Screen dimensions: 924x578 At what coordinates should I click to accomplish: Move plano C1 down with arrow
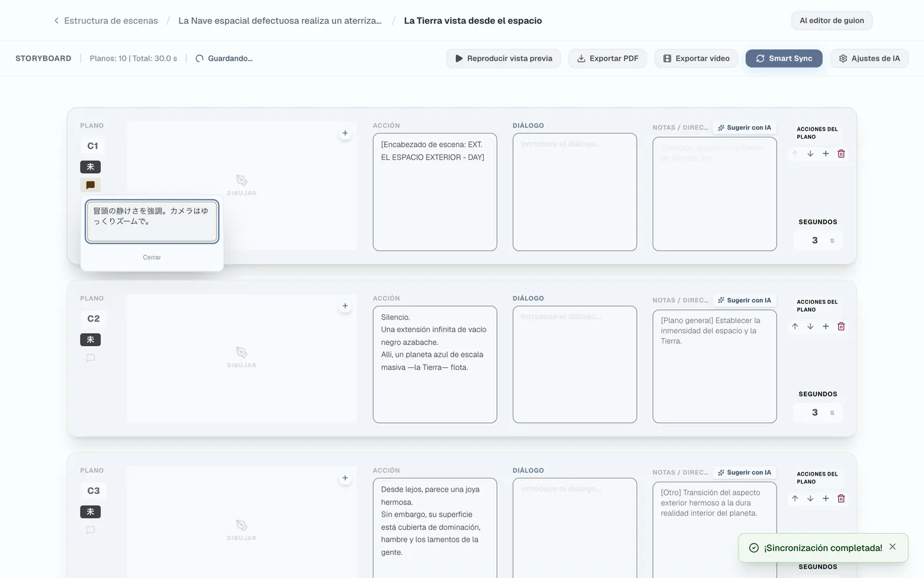(810, 153)
